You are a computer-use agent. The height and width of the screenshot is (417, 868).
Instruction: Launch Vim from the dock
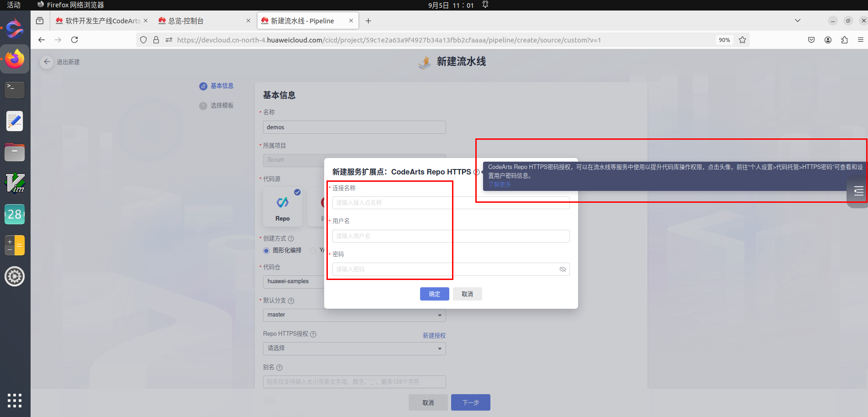pos(15,183)
